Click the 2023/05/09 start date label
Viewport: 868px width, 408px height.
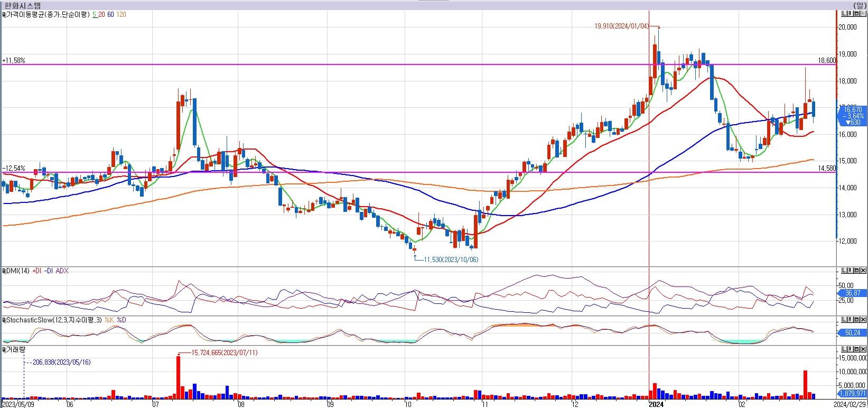coord(17,404)
